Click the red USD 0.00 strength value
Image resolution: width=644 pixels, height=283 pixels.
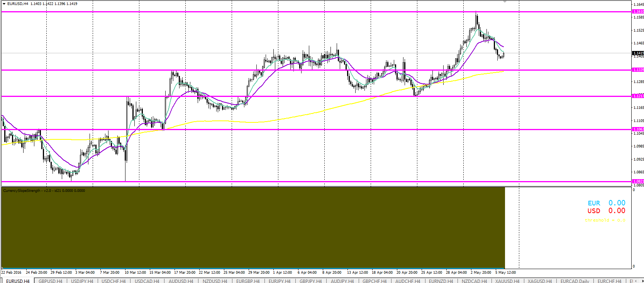607,211
